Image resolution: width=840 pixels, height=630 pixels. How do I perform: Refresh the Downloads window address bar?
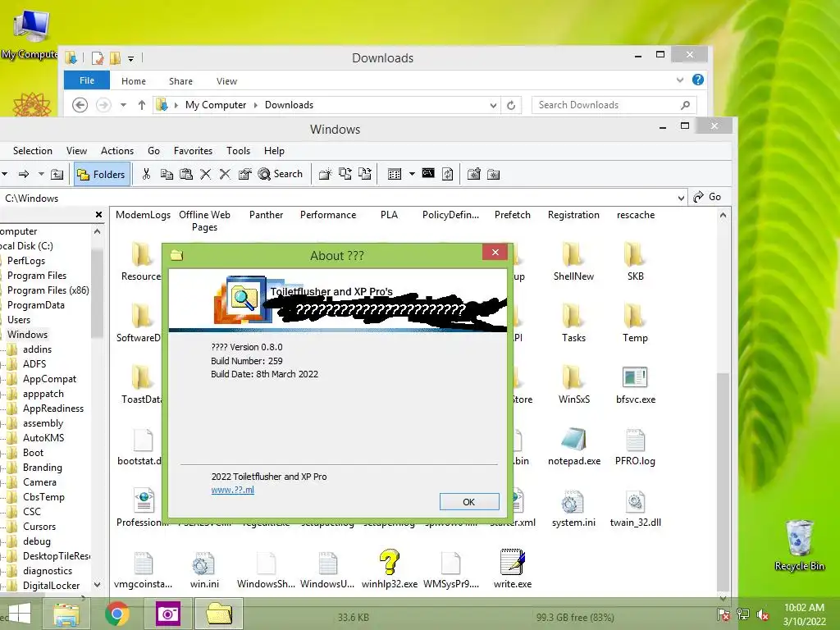[511, 105]
